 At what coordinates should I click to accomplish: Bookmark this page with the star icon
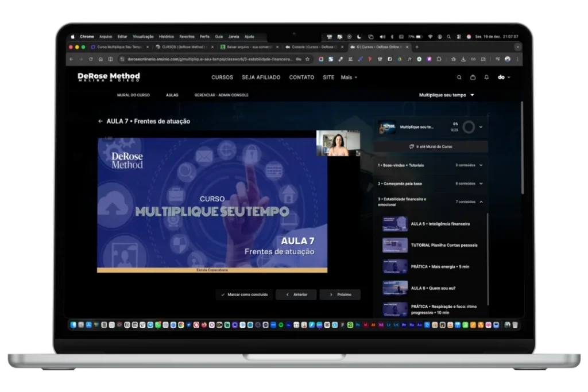point(308,59)
